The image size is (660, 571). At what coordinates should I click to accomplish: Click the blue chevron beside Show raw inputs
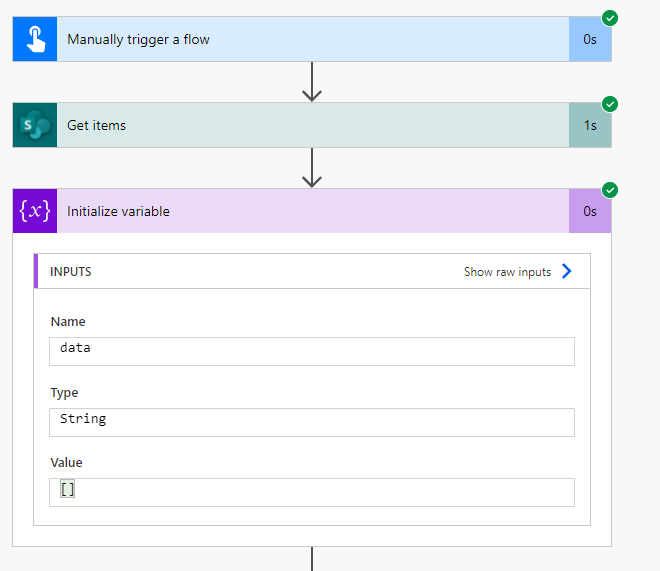[567, 271]
